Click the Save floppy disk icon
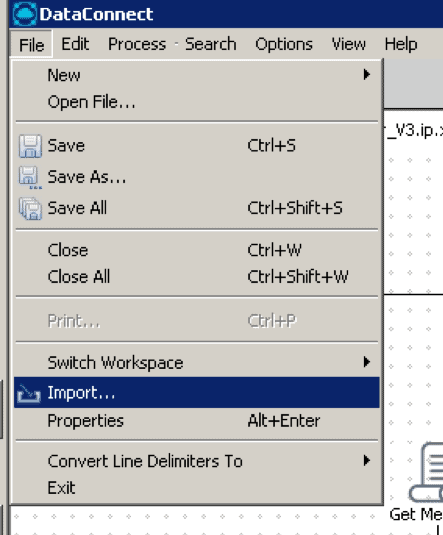The image size is (443, 535). point(30,146)
